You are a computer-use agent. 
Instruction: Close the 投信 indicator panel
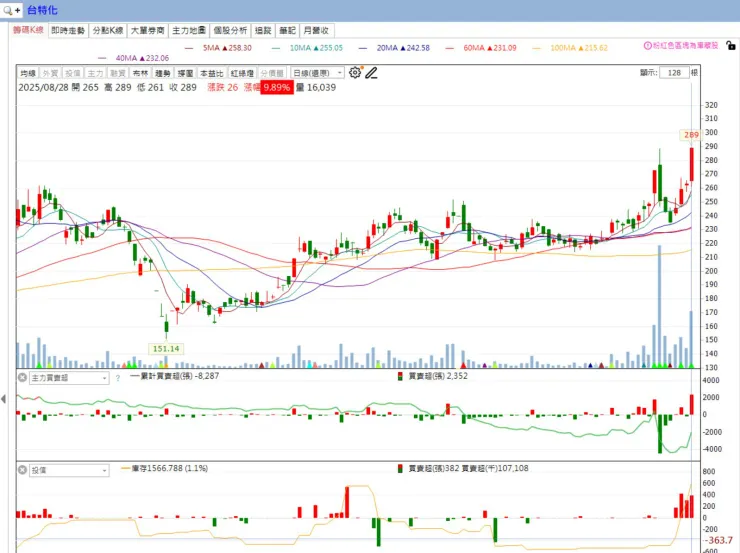pos(22,470)
